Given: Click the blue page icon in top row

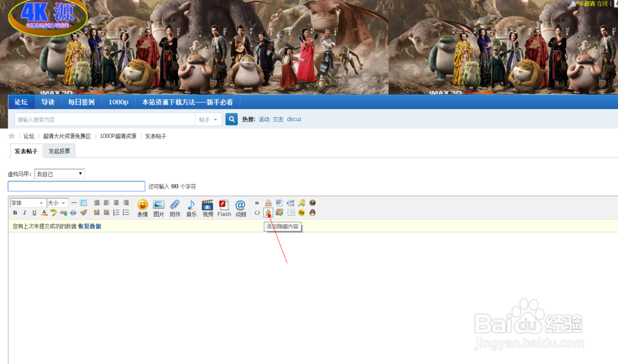Looking at the screenshot, I should click(279, 203).
